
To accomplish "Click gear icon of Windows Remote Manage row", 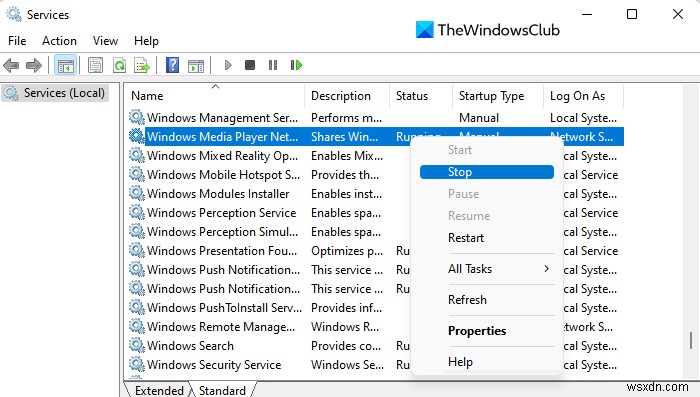I will [x=137, y=326].
